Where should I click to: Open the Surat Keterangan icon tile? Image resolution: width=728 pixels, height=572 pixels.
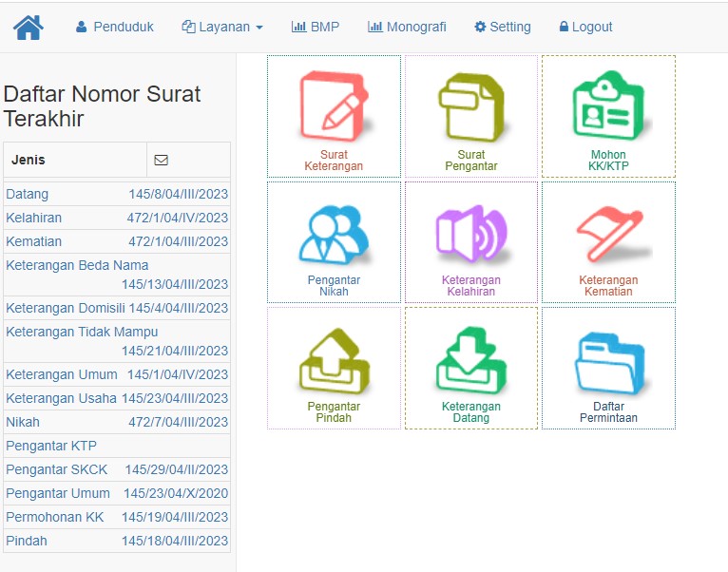pyautogui.click(x=334, y=105)
